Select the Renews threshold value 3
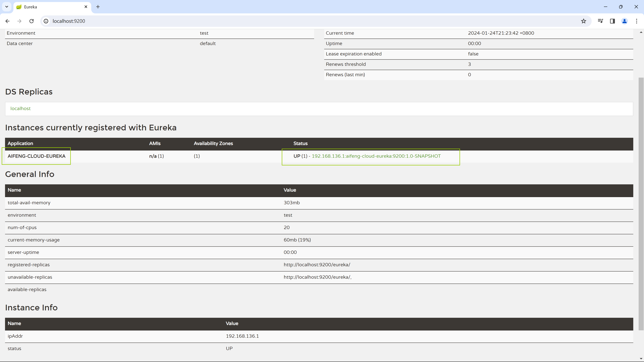The width and height of the screenshot is (644, 362). pos(469,64)
